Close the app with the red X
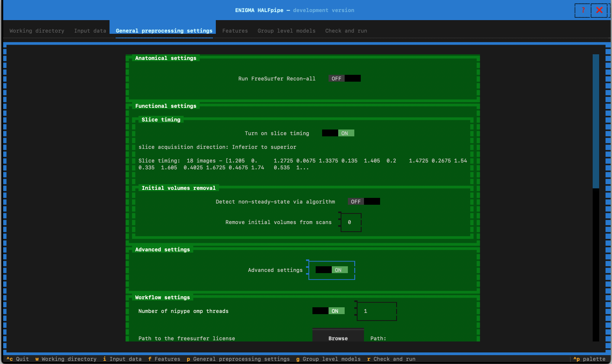612x364 pixels. (599, 10)
